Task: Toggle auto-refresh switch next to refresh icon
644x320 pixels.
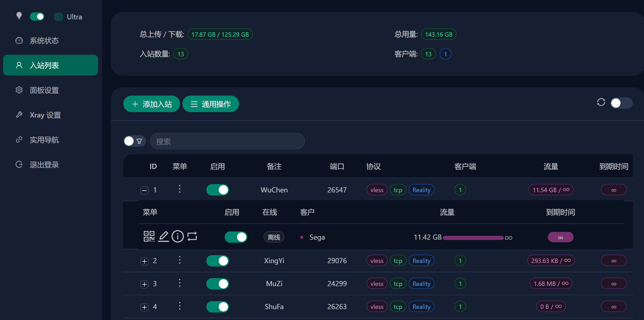Action: point(621,103)
